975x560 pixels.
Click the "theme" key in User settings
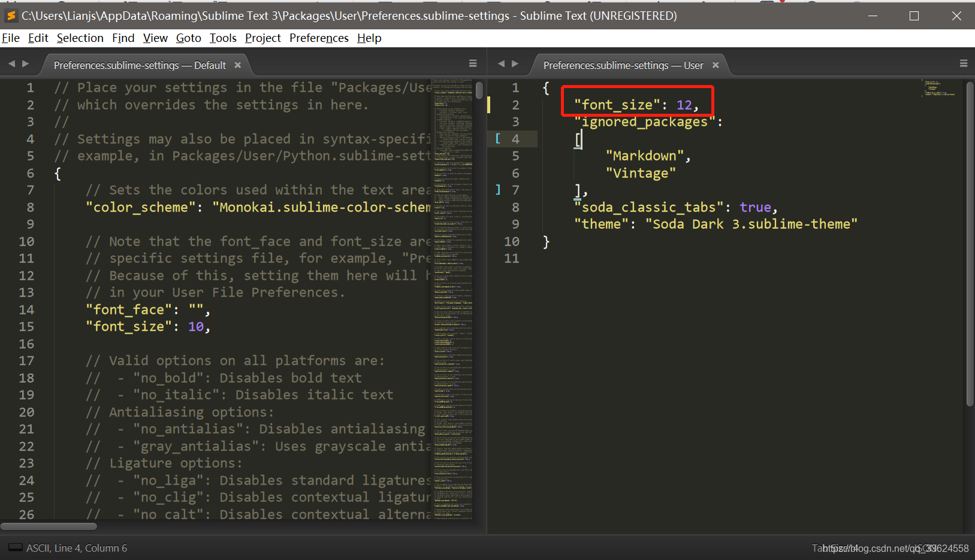point(601,224)
